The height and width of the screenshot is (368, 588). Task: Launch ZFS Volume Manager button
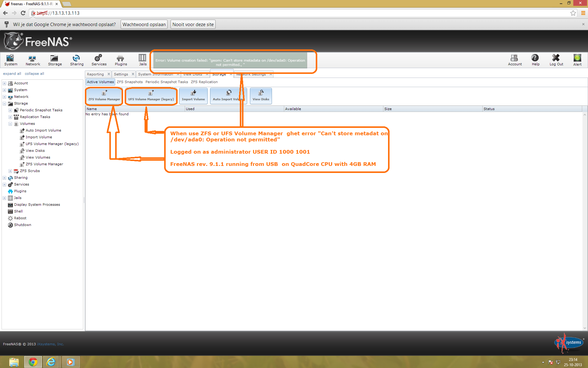click(x=104, y=96)
